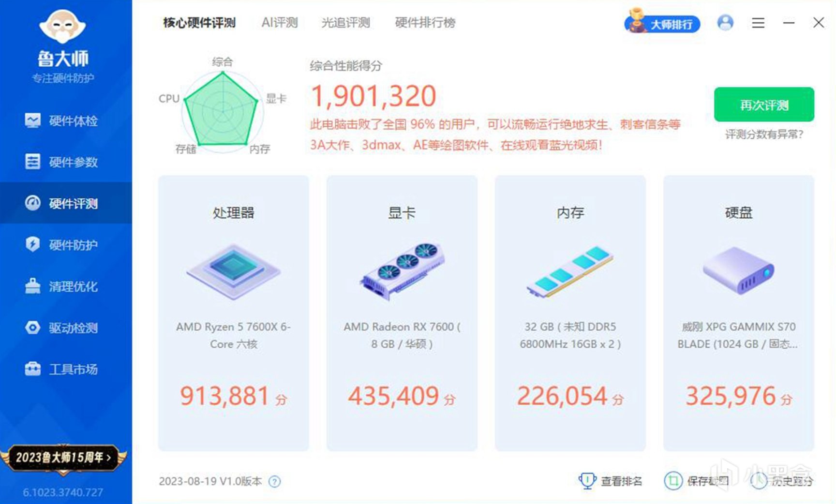The height and width of the screenshot is (504, 836).
Task: Click the 显卡 card title
Action: pos(402,213)
